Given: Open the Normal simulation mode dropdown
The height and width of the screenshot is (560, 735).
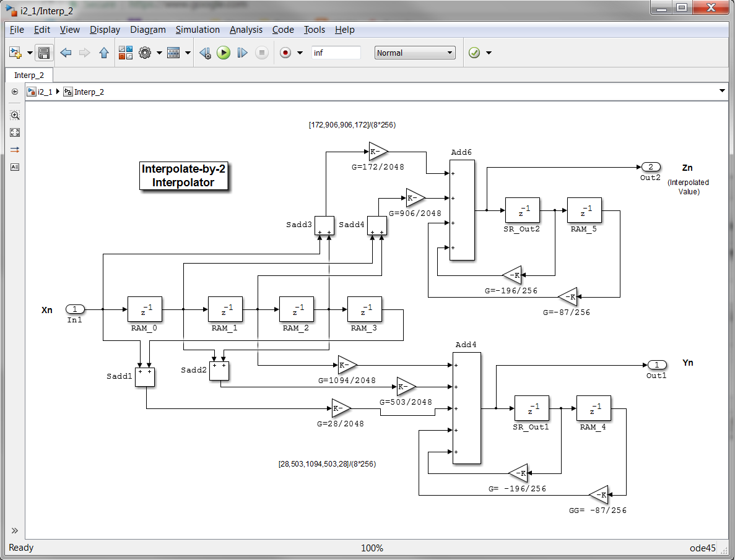Looking at the screenshot, I should click(415, 53).
